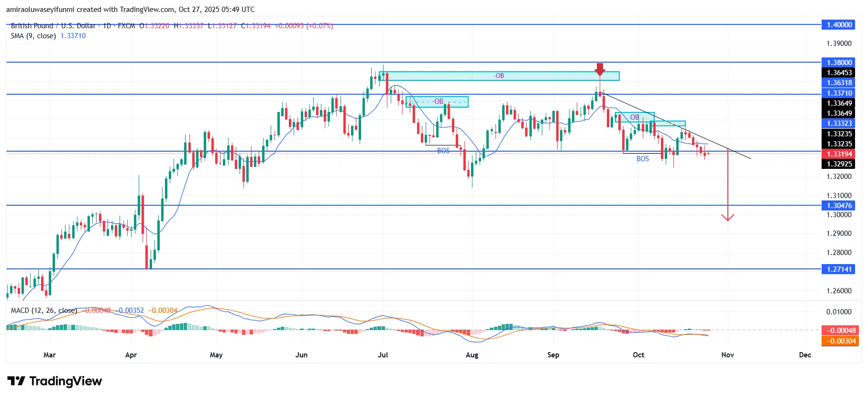Click the red -0.00048 MACD histogram label

coord(839,331)
